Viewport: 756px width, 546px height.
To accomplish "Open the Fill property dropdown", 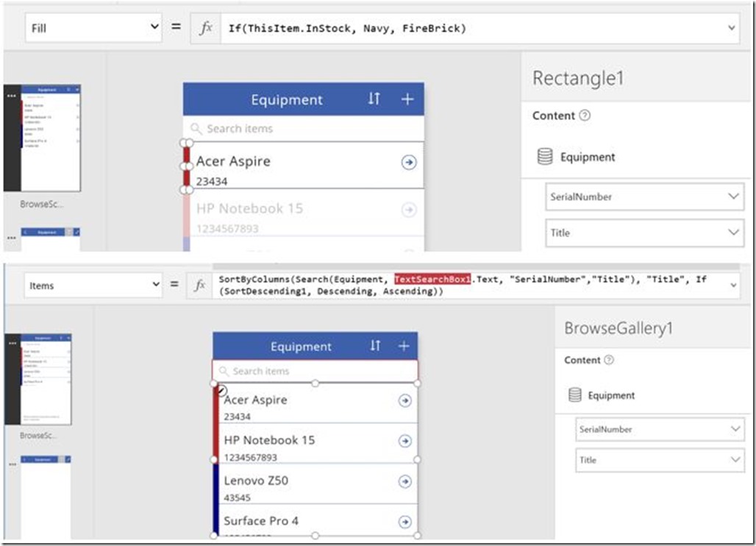I will tap(93, 28).
